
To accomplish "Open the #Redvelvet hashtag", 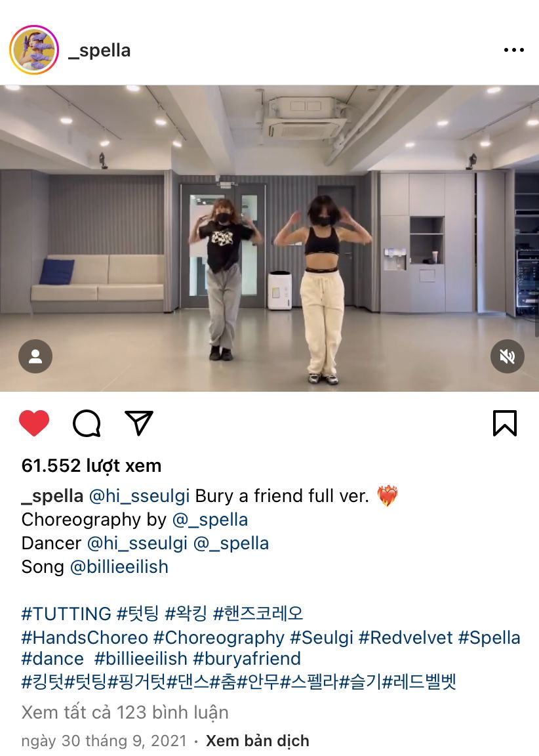I will tap(406, 637).
